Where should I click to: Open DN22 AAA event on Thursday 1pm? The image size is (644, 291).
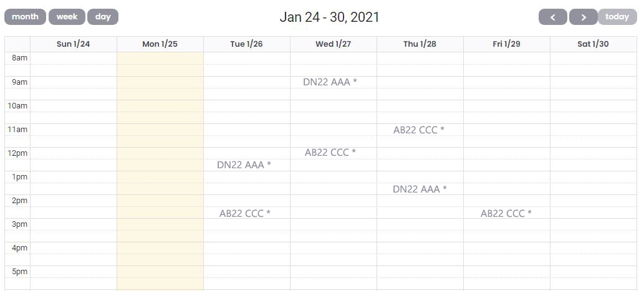click(x=420, y=189)
